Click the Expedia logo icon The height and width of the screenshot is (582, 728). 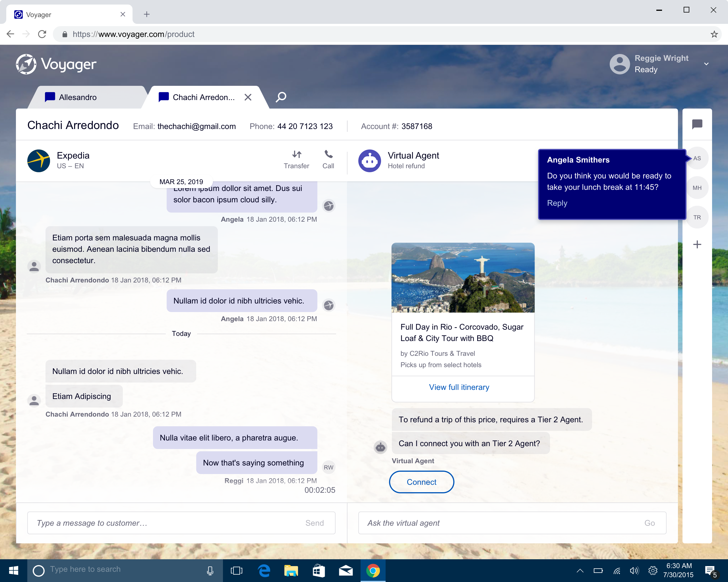(38, 161)
